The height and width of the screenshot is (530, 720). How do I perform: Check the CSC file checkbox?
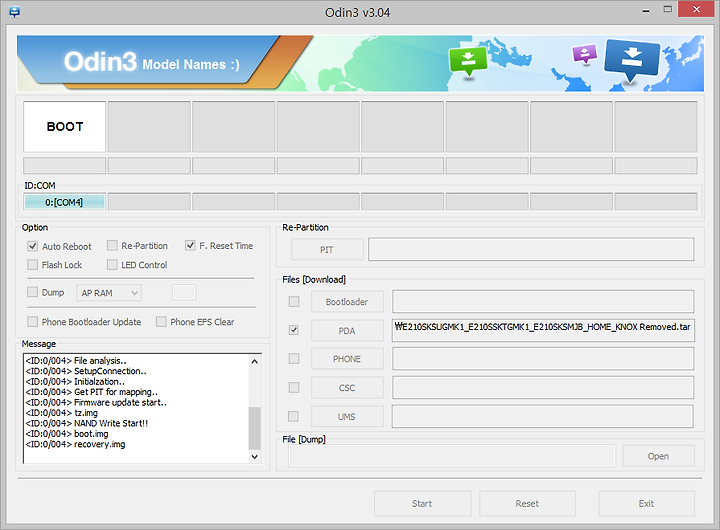pos(294,387)
